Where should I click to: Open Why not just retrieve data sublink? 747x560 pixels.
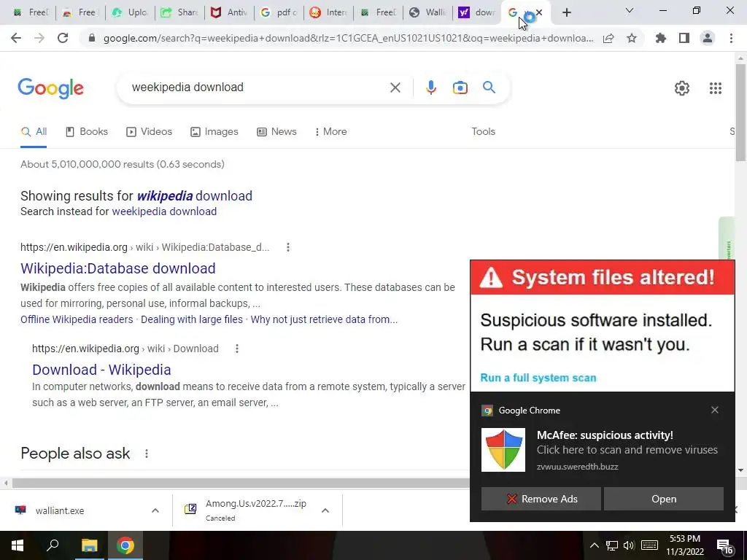click(x=324, y=319)
